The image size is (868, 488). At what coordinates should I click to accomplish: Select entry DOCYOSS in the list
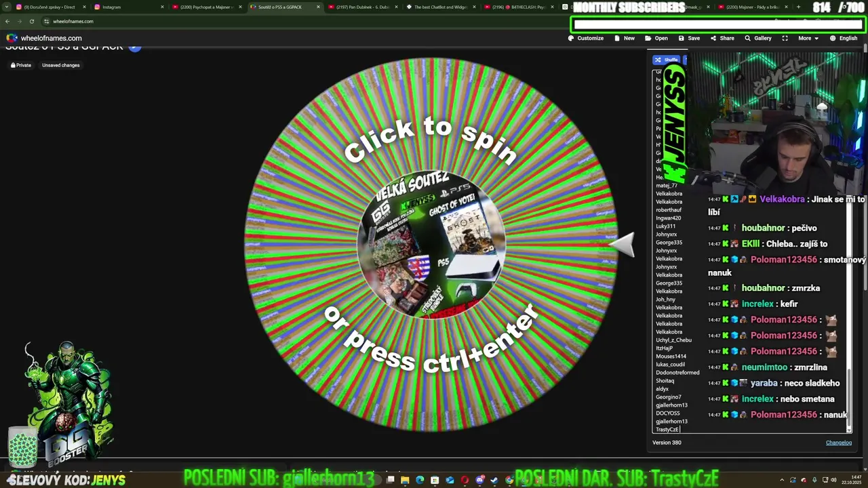(667, 413)
